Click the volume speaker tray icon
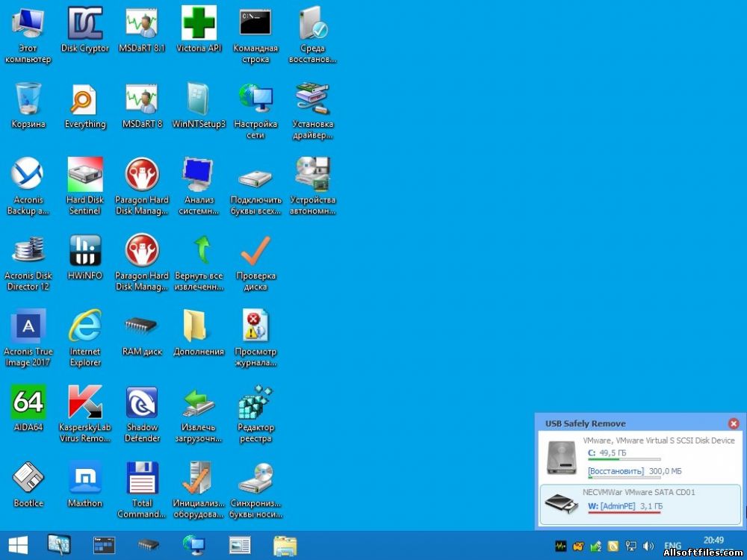Screen dimensions: 747x560 pyautogui.click(x=648, y=546)
